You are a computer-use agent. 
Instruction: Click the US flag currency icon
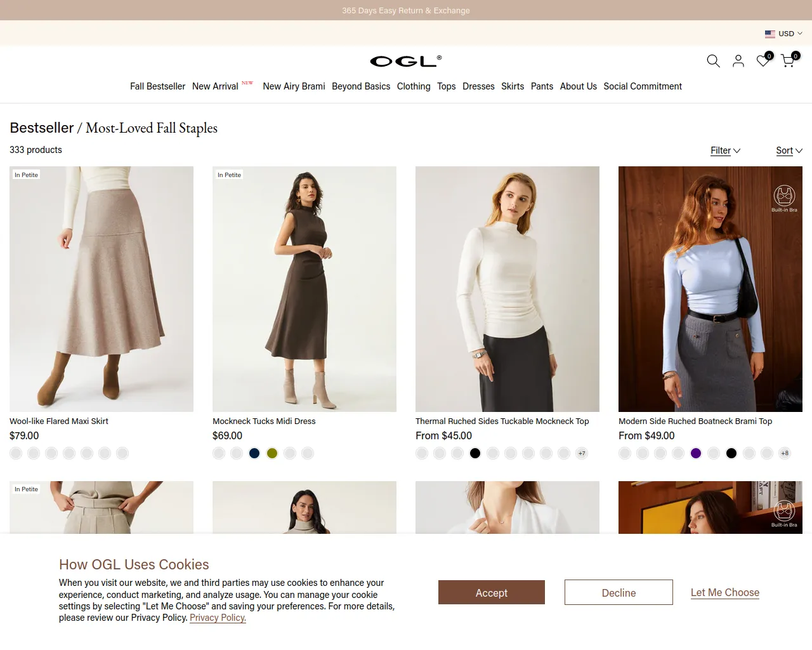[x=770, y=34]
